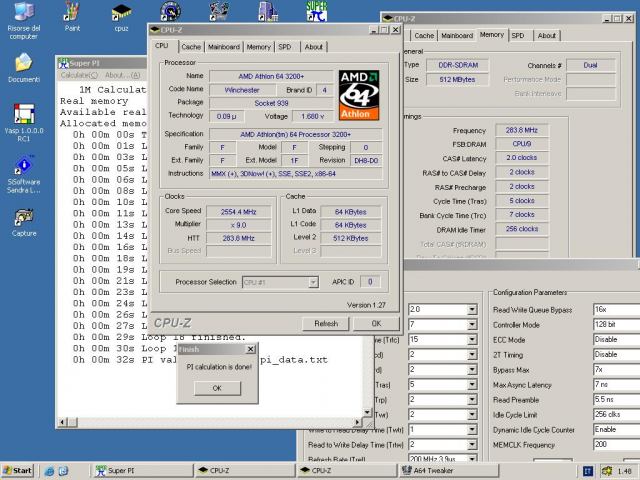Open SPD tab in background CPU-Z window
The width and height of the screenshot is (640, 480).
[518, 36]
